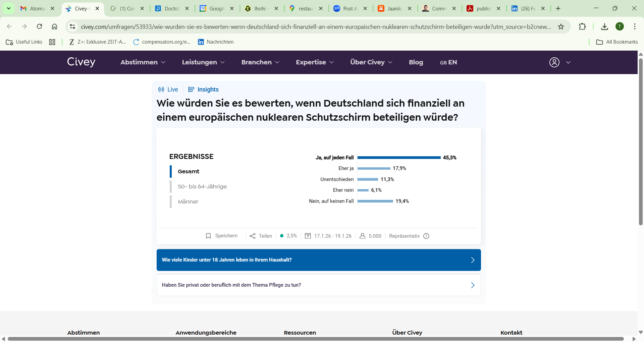This screenshot has width=644, height=342.
Task: Switch to the Insights tab
Action: [x=204, y=90]
